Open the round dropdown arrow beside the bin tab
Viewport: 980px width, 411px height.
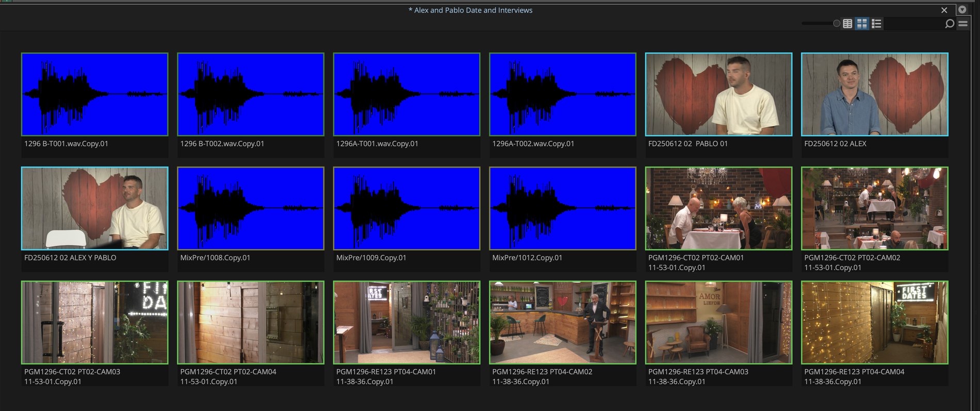pos(962,10)
